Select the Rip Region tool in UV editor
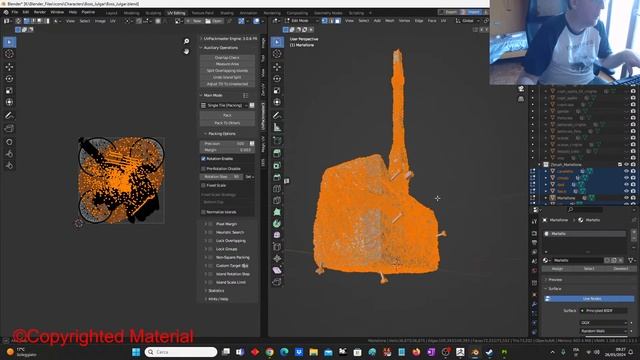640x360 pixels. pos(9,129)
